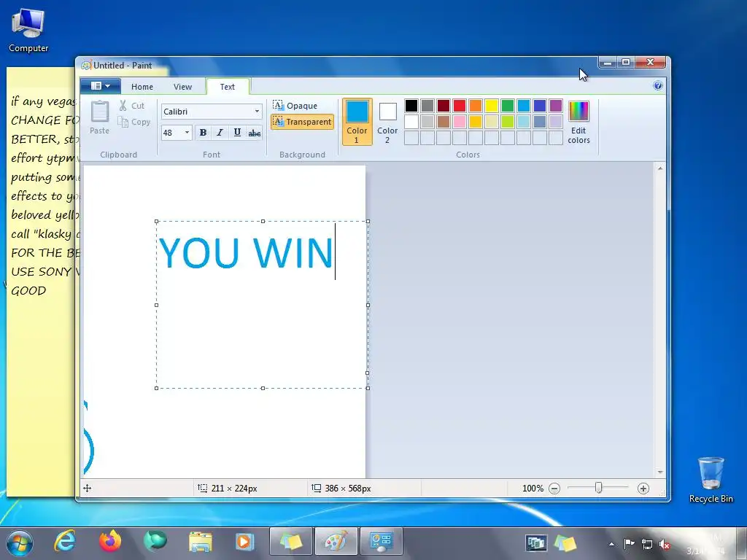Screen dimensions: 747x560
Task: Click the muted volume tray icon
Action: (x=665, y=544)
